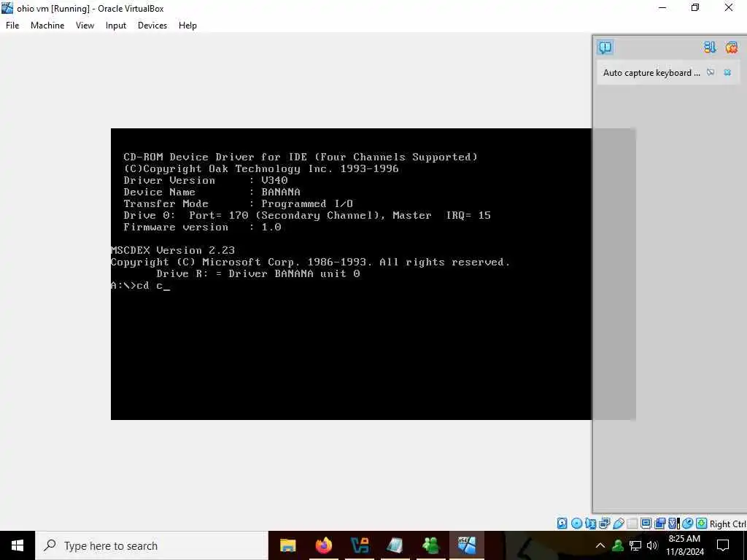
Task: Click the Transfer Mode Programmed I/O line
Action: coord(239,204)
